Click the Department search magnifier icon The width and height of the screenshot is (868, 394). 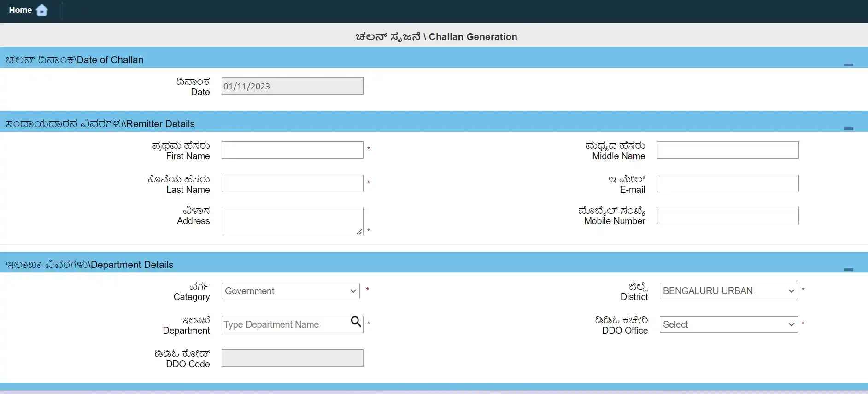tap(356, 322)
